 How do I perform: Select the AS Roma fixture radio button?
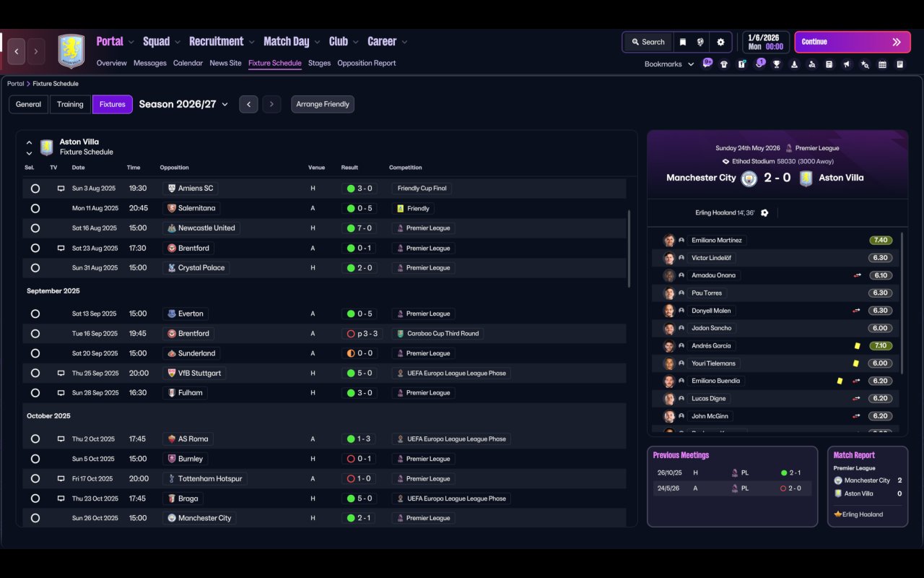pos(35,439)
